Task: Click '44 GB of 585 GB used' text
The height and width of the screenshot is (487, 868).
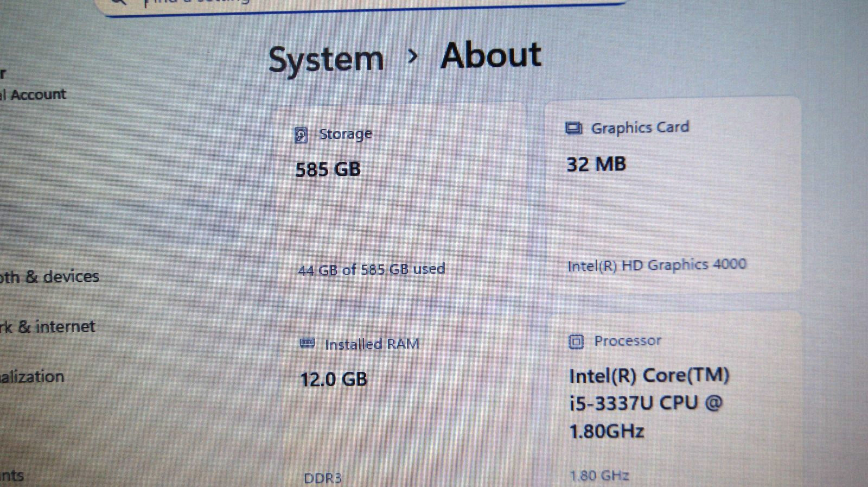Action: coord(372,269)
